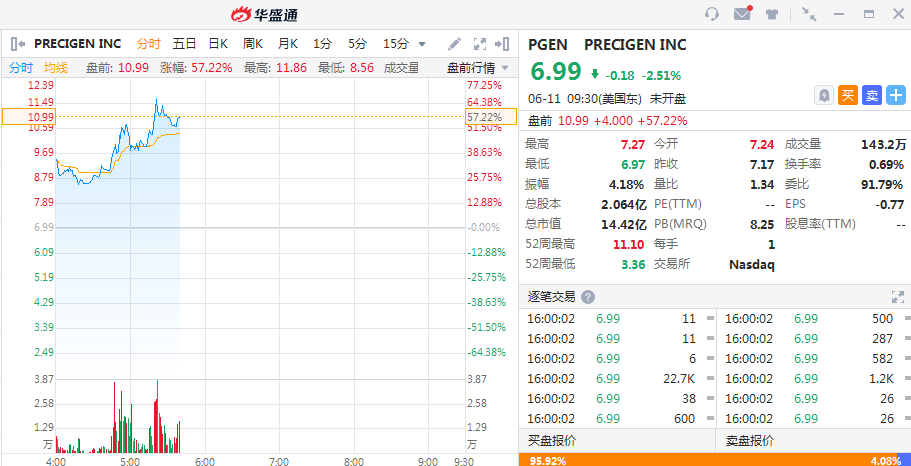Click the trade row with volume 500
This screenshot has width=911, height=466.
pos(812,318)
